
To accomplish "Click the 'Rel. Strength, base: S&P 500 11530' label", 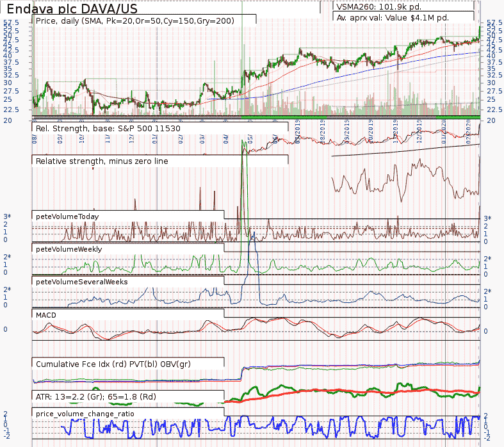I will point(108,129).
